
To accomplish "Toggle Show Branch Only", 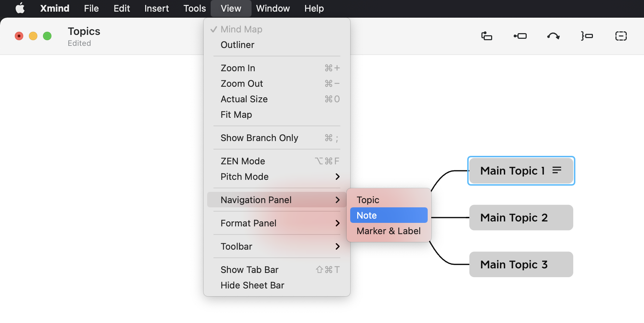I will (277, 138).
